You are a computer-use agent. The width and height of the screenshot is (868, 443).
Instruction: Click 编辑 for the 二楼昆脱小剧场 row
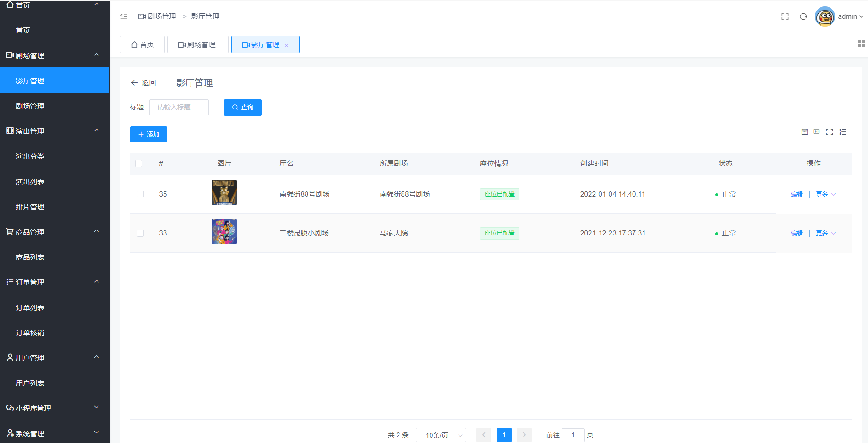[797, 233]
